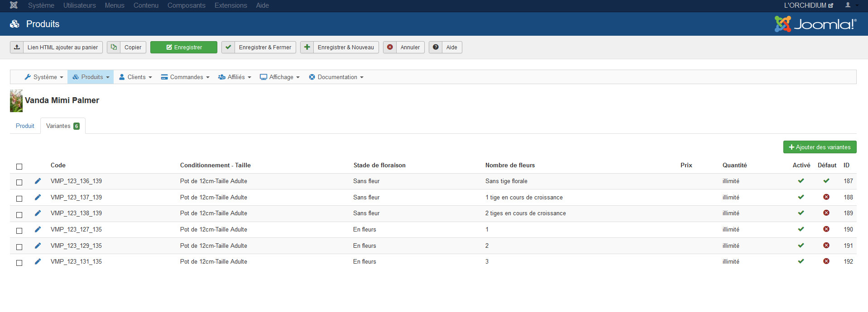Click the Joomla logo icon in top bar

pyautogui.click(x=14, y=5)
